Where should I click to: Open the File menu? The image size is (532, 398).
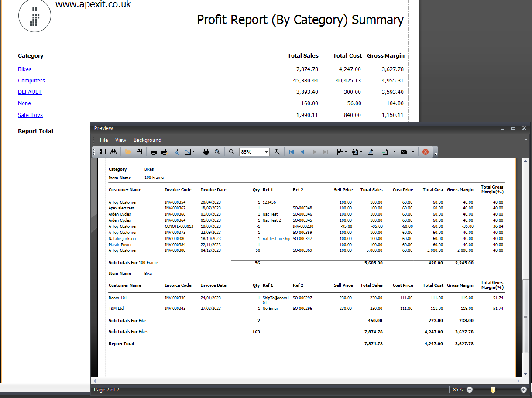(x=104, y=140)
